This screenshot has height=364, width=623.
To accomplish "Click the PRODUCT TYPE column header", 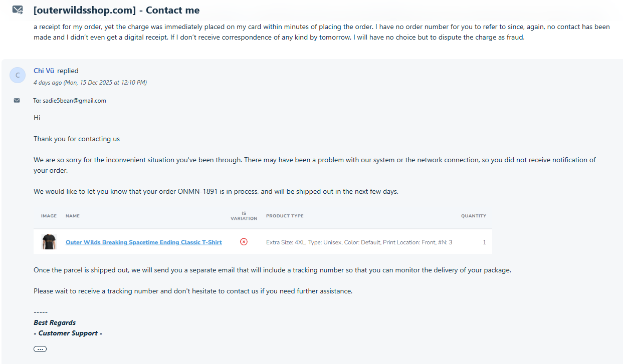I will (x=285, y=216).
